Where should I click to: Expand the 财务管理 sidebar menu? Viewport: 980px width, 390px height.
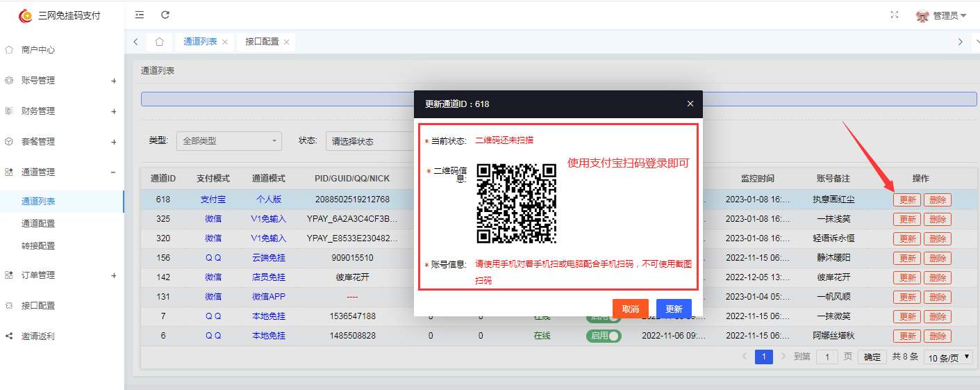63,111
